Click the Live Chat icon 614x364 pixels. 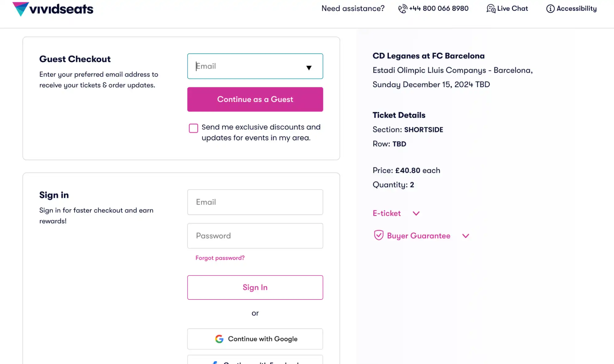coord(491,8)
